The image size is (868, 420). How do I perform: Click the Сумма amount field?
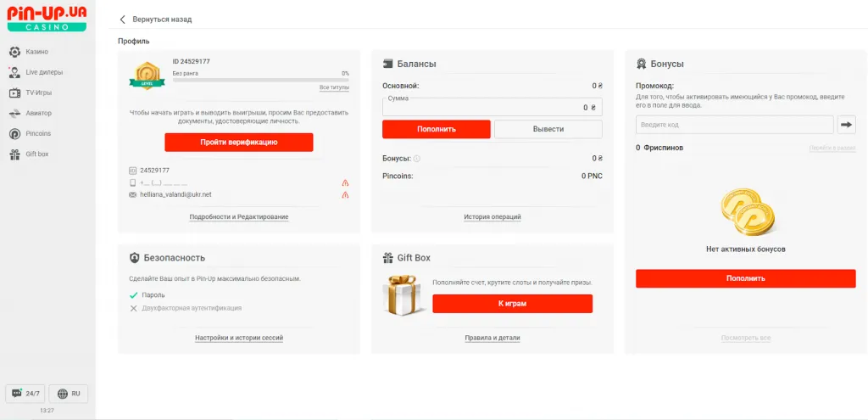492,107
